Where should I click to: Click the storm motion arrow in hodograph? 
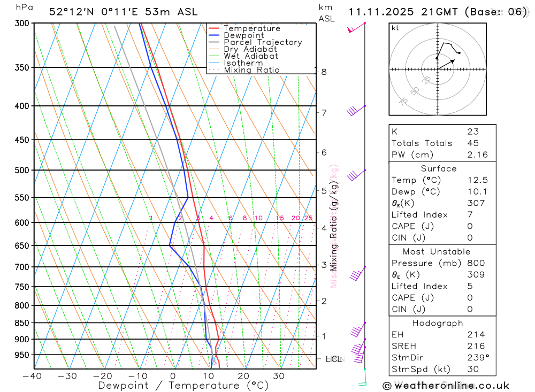[446, 65]
